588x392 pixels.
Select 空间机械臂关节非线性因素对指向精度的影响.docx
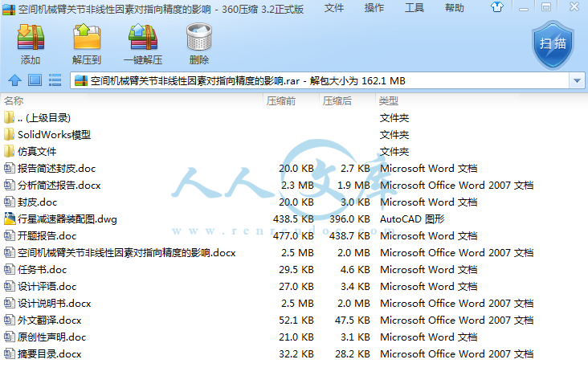(x=126, y=253)
